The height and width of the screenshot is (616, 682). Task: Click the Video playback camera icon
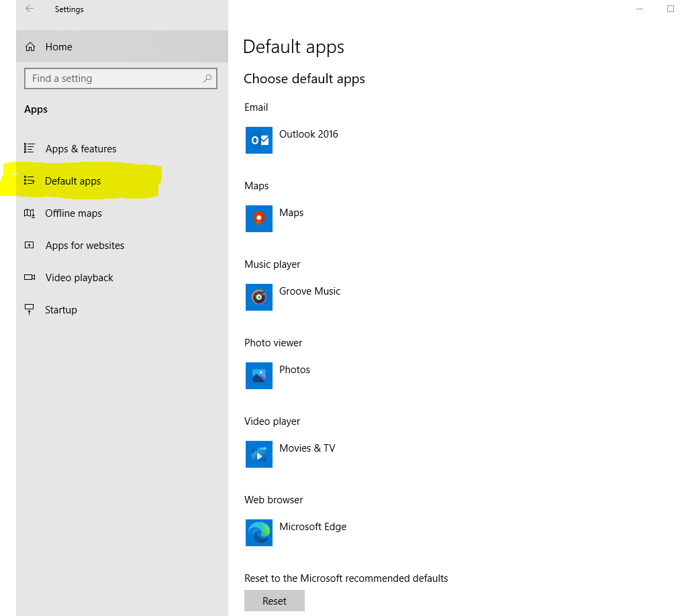(30, 277)
